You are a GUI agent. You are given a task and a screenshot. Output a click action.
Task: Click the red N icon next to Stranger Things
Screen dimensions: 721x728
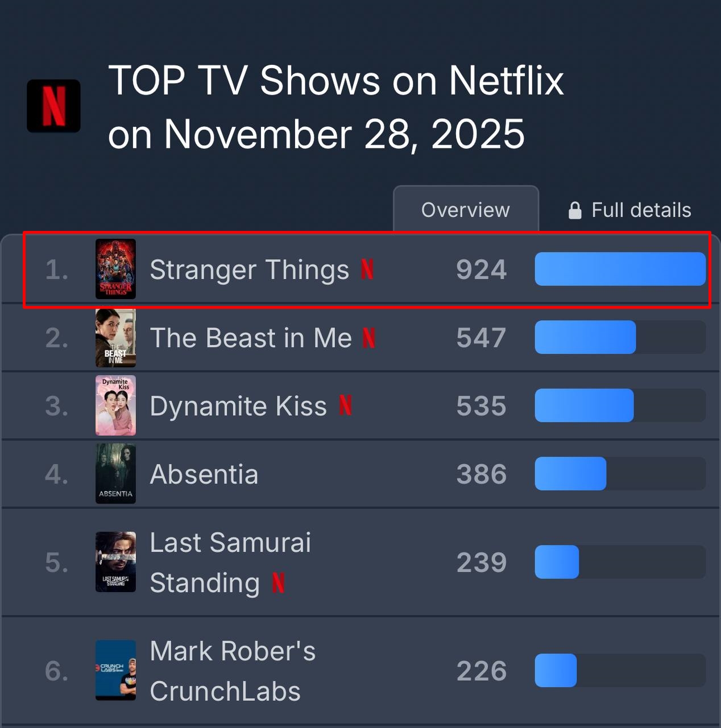[x=368, y=270]
